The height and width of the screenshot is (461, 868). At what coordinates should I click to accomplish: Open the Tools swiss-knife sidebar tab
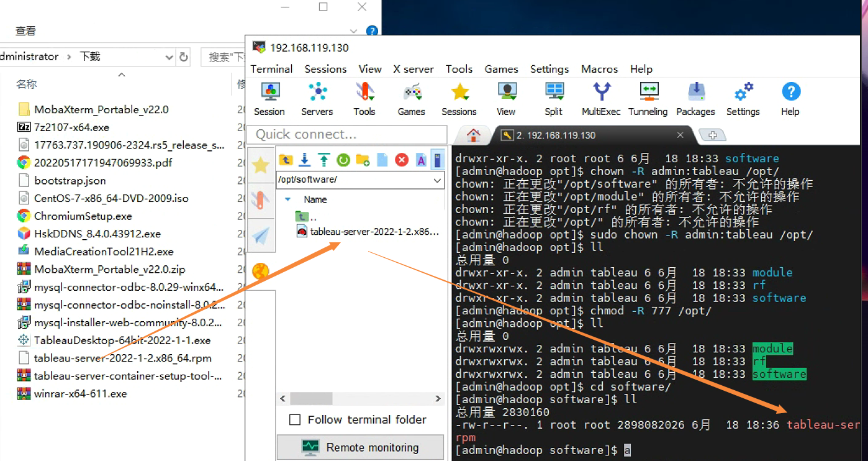pyautogui.click(x=261, y=200)
